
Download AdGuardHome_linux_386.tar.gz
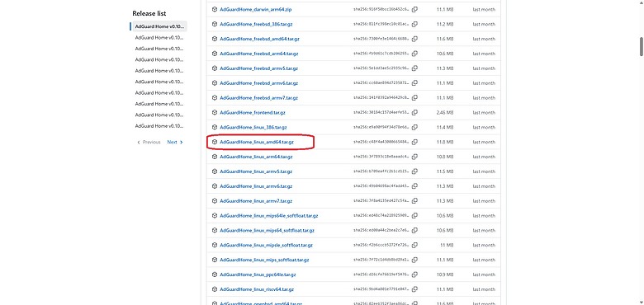253,127
